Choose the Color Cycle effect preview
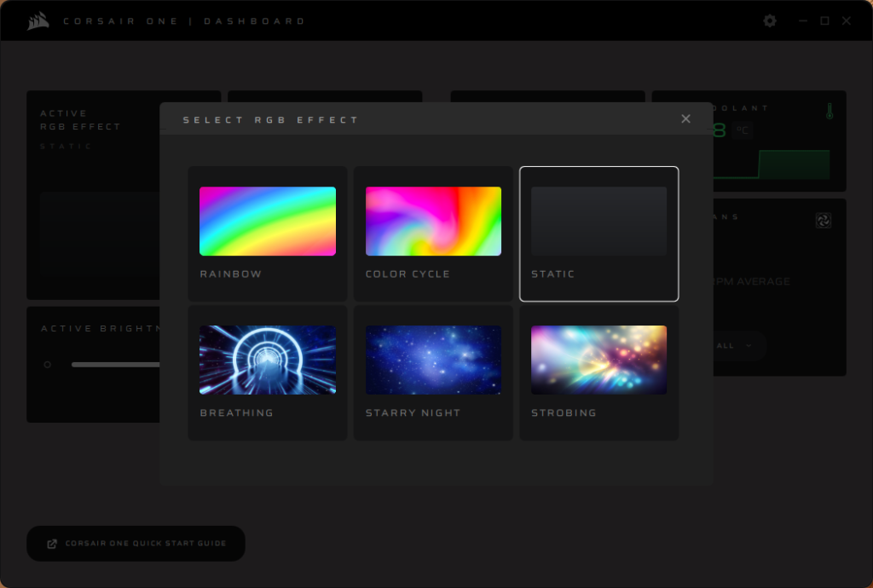 pyautogui.click(x=433, y=222)
